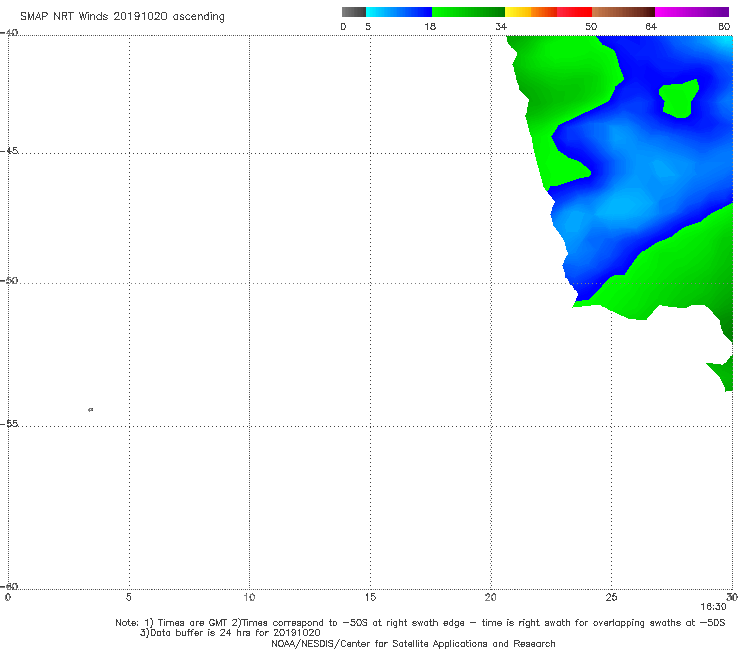Click the note '3)Data buffer is 24 hrs for 20191020'
The width and height of the screenshot is (740, 650).
pos(230,633)
